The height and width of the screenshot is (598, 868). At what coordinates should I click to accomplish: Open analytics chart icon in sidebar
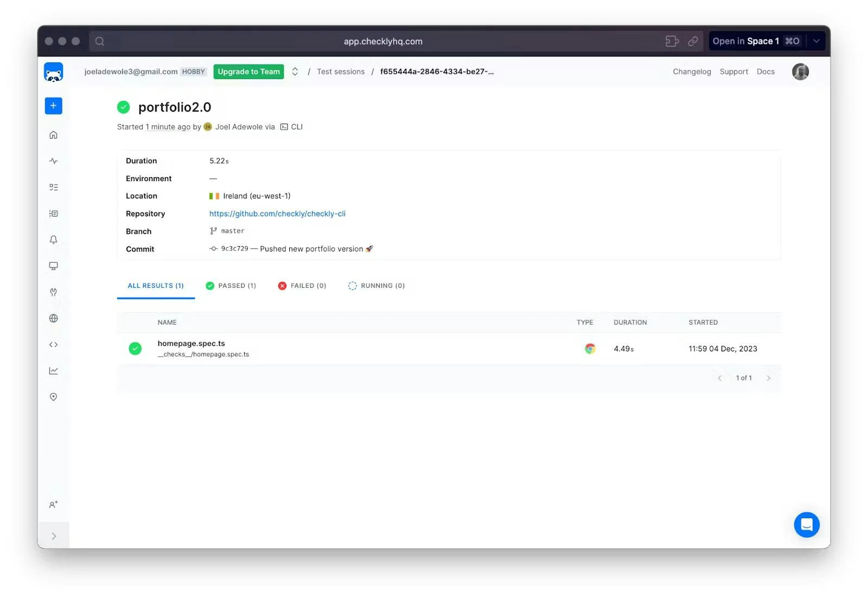(53, 370)
